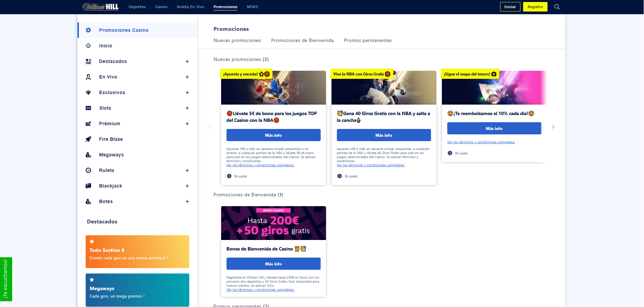
Task: Go to previous promotions carousel slide
Action: click(x=209, y=127)
